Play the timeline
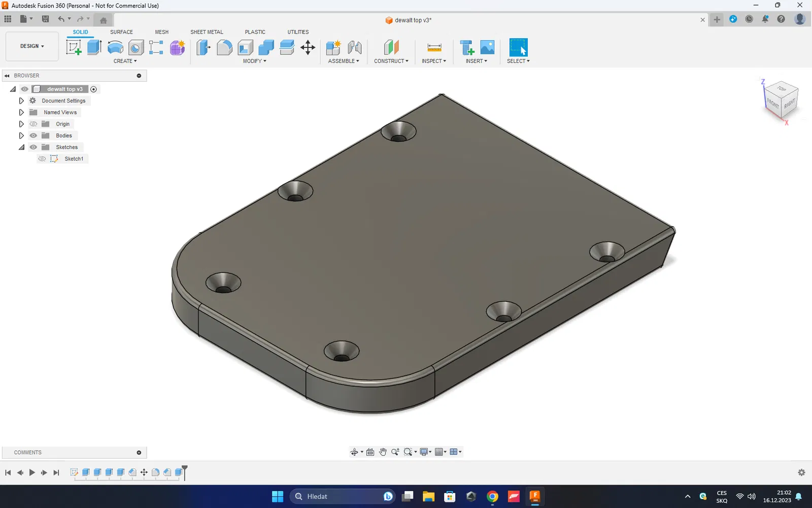 (32, 472)
